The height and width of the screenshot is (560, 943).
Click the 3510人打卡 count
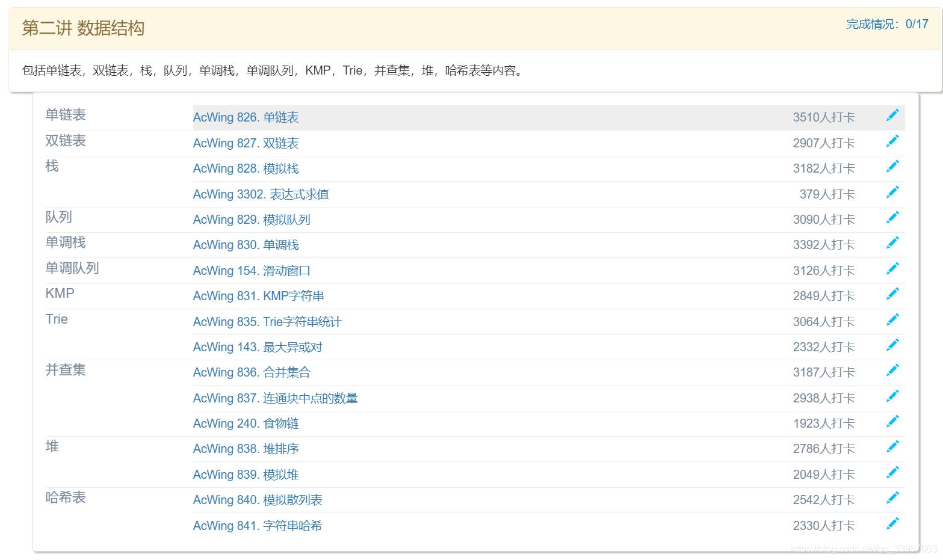[x=824, y=117]
